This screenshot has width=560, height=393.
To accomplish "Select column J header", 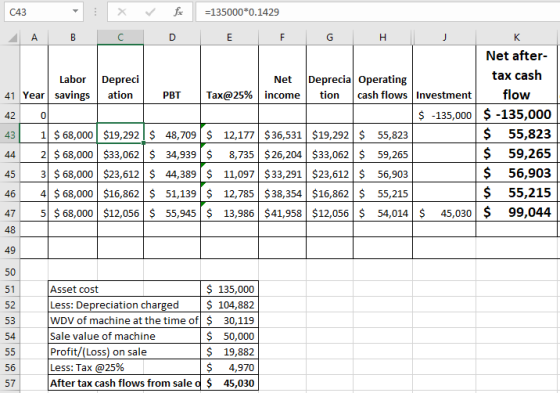I will pyautogui.click(x=444, y=37).
